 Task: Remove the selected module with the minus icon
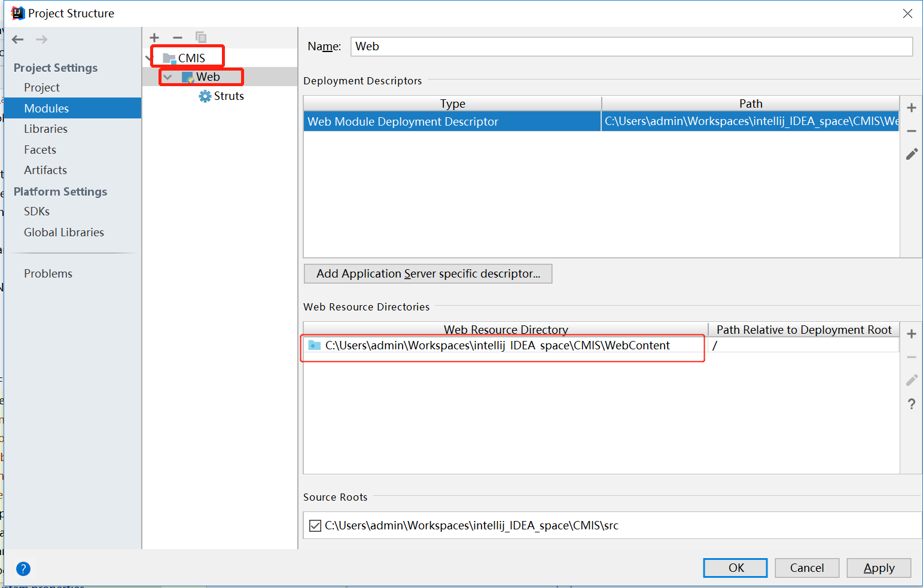tap(178, 38)
